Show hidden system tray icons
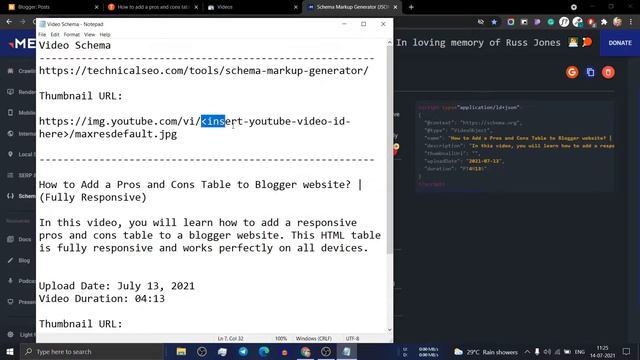The height and width of the screenshot is (360, 640). (x=527, y=352)
